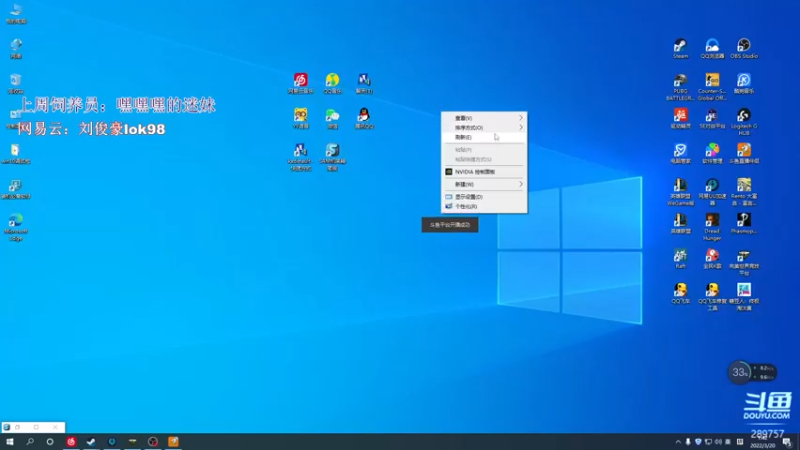Viewport: 800px width, 450px height.
Task: Open 个性化(R) from context menu
Action: pos(484,207)
